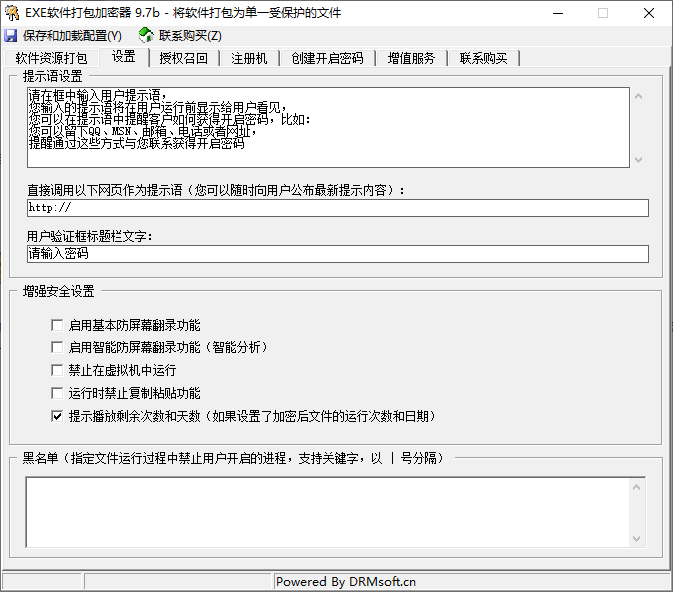Click the http:// web page URL field

tap(338, 208)
